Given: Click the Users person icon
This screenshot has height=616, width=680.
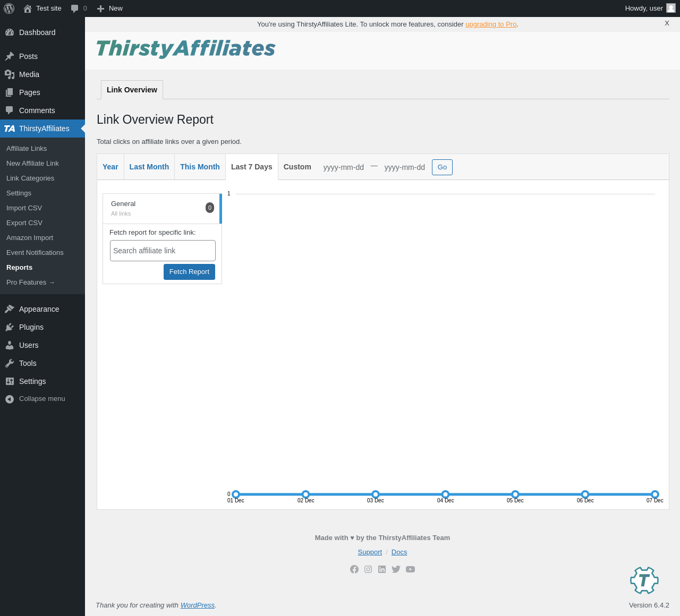Looking at the screenshot, I should point(10,345).
